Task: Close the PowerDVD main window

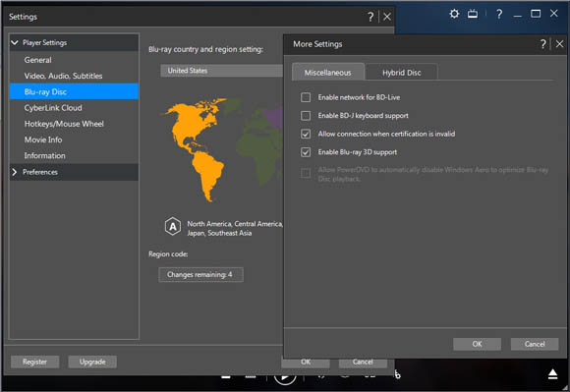Action: coord(553,14)
